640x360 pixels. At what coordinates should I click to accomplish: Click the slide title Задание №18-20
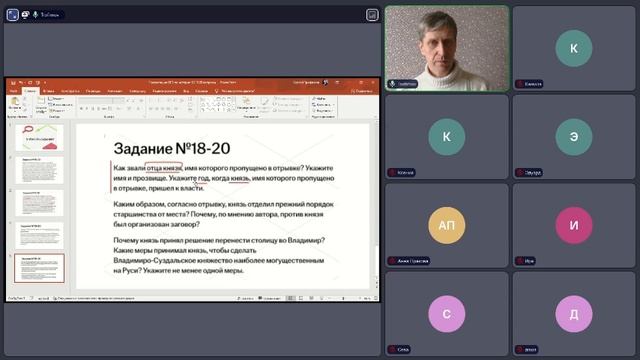pyautogui.click(x=172, y=149)
